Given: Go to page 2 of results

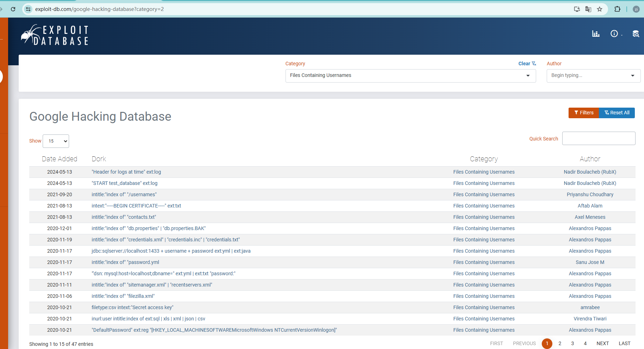Looking at the screenshot, I should [x=560, y=343].
